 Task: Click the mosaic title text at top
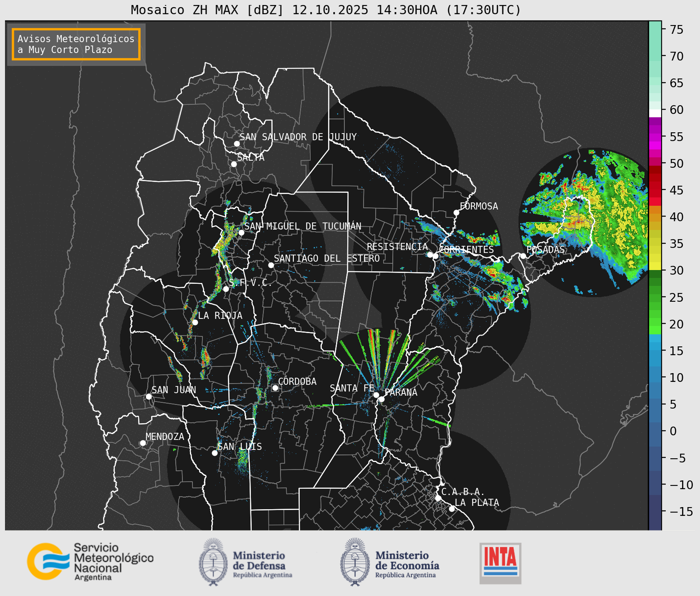(x=326, y=10)
